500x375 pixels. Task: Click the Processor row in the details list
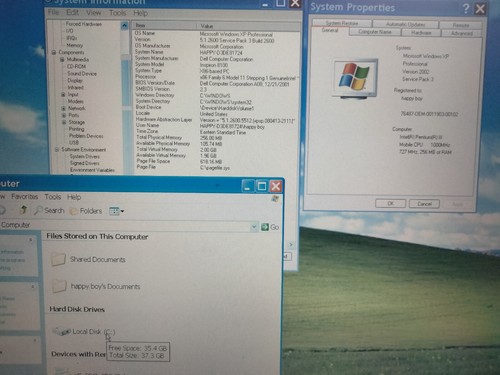click(216, 77)
